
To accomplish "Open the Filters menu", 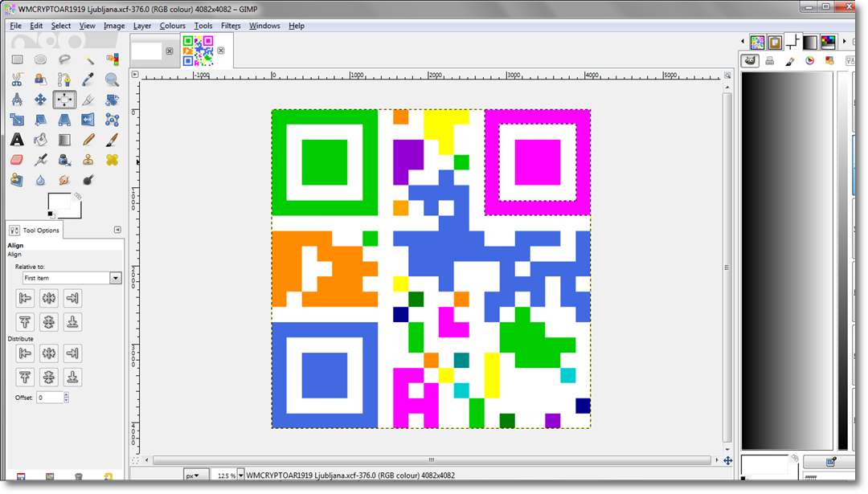I will click(231, 26).
